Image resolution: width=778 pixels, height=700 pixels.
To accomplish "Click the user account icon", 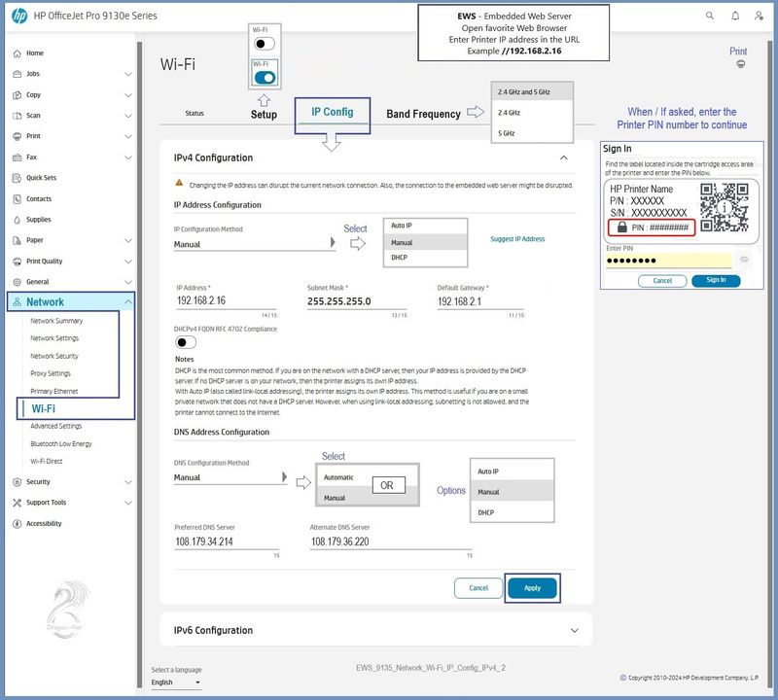I will pos(759,16).
